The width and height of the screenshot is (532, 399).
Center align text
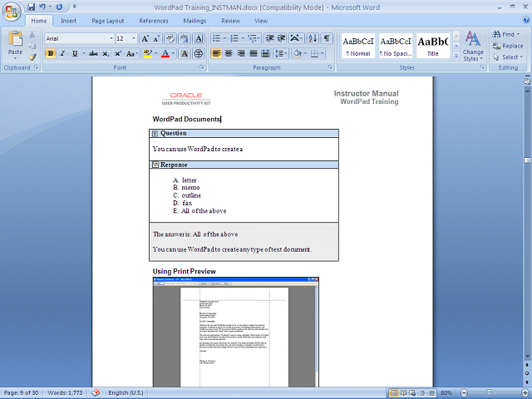coord(229,53)
